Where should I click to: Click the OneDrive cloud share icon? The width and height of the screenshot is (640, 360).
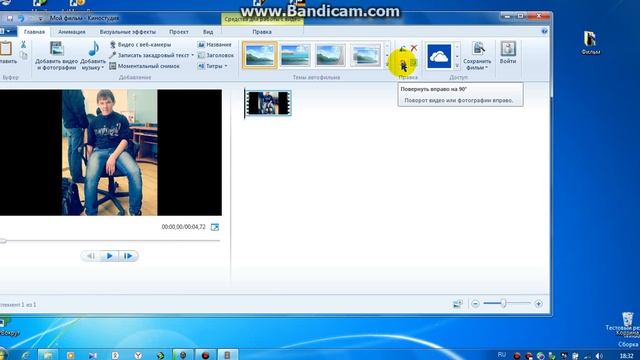(439, 56)
